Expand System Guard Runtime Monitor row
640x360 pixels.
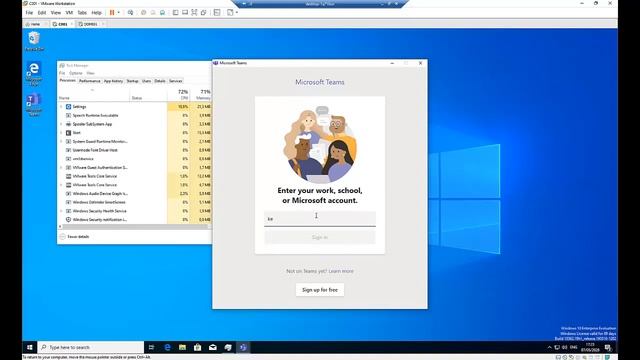61,141
